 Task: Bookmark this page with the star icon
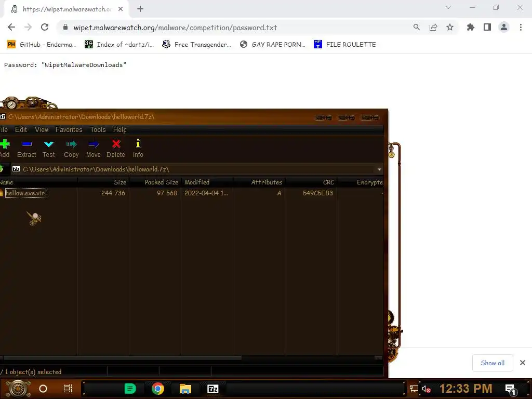coord(450,27)
